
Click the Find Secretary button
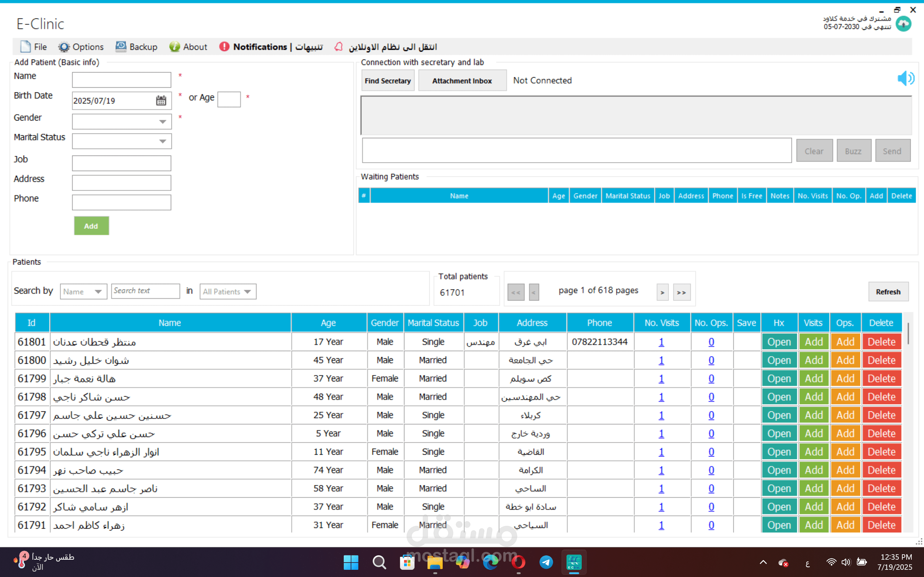click(387, 80)
